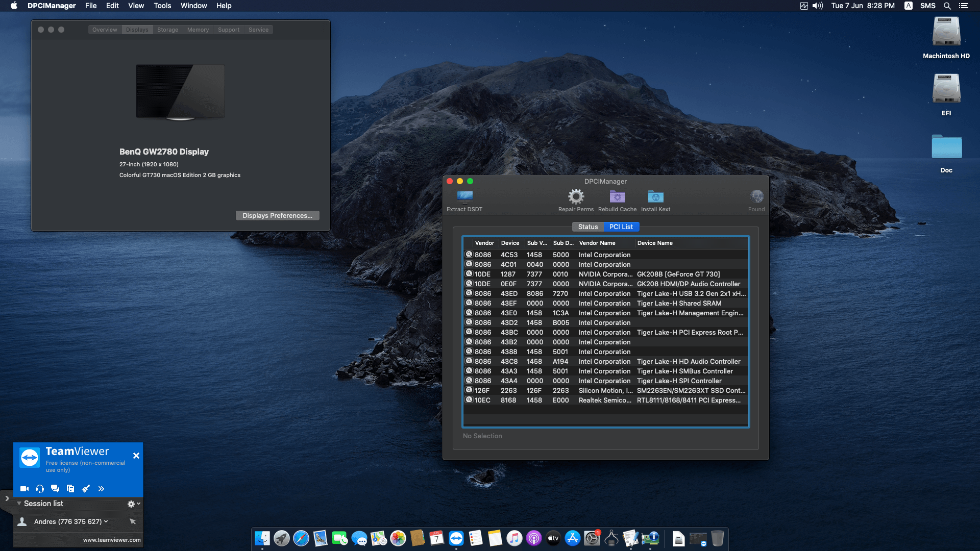
Task: Open the www.teamviewer.com link
Action: [x=112, y=539]
